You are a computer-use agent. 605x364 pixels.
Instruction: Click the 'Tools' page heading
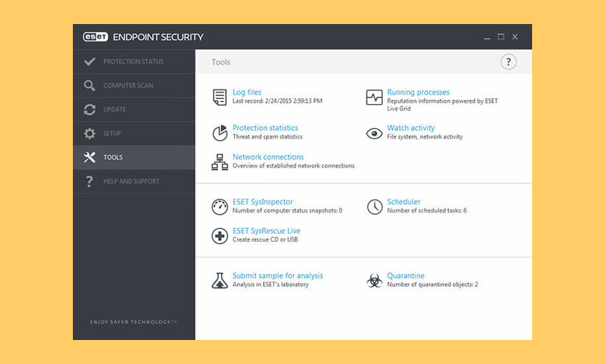click(221, 62)
